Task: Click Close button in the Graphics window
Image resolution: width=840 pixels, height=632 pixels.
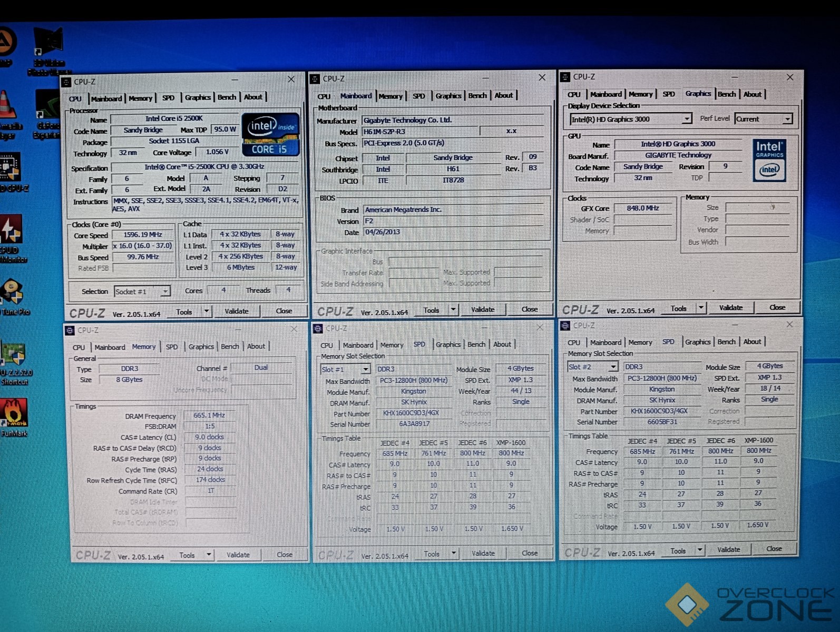Action: pos(777,307)
